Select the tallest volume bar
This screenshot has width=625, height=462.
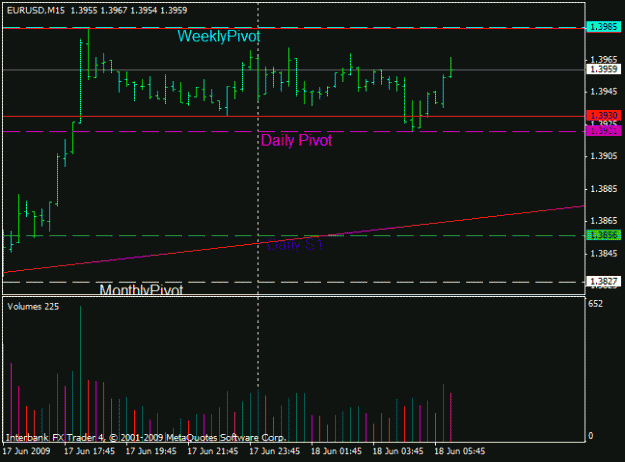point(81,374)
